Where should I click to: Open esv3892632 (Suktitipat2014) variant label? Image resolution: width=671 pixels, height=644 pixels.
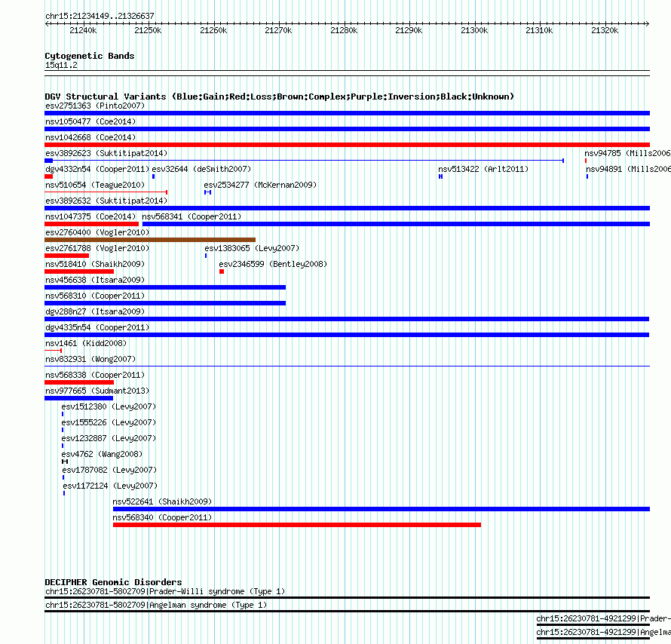pyautogui.click(x=106, y=201)
